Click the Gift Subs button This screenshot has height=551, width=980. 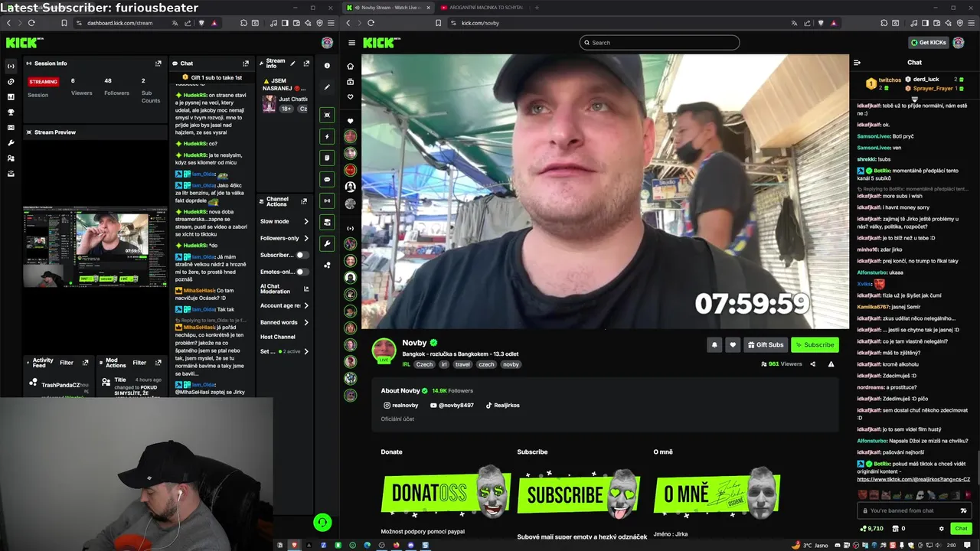coord(766,345)
